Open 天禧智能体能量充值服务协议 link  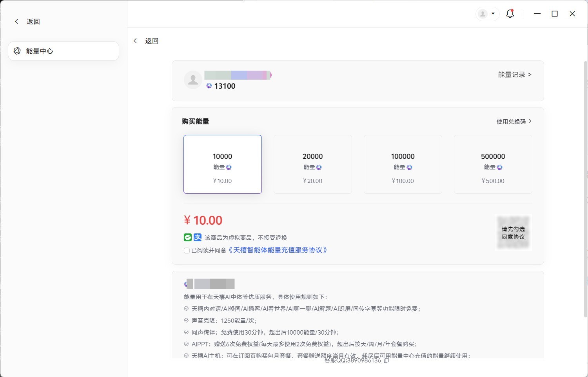tap(278, 250)
